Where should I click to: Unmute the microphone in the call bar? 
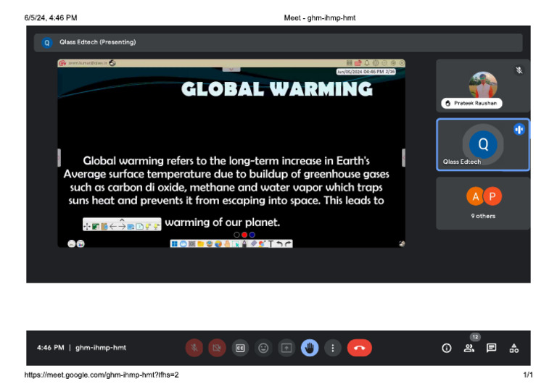(194, 348)
